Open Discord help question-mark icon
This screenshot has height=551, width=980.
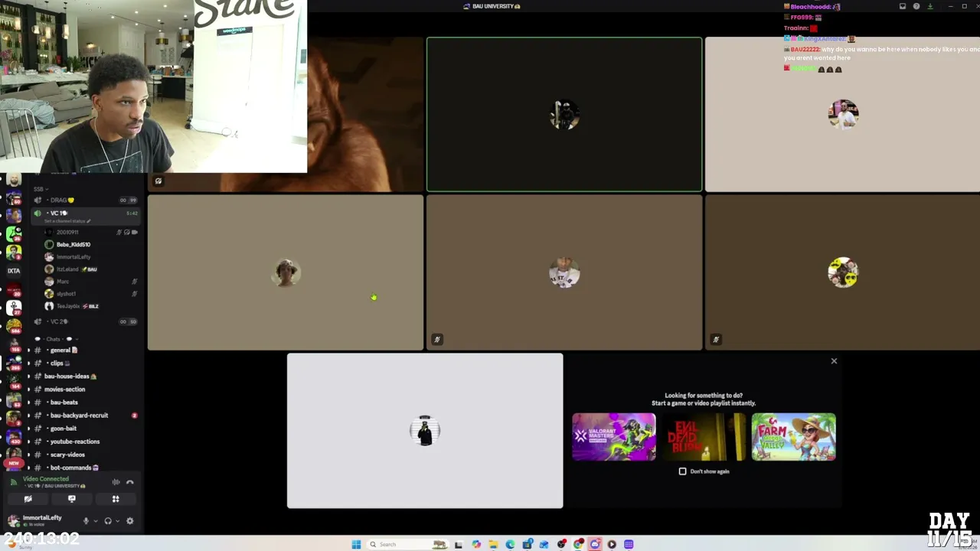pyautogui.click(x=916, y=6)
